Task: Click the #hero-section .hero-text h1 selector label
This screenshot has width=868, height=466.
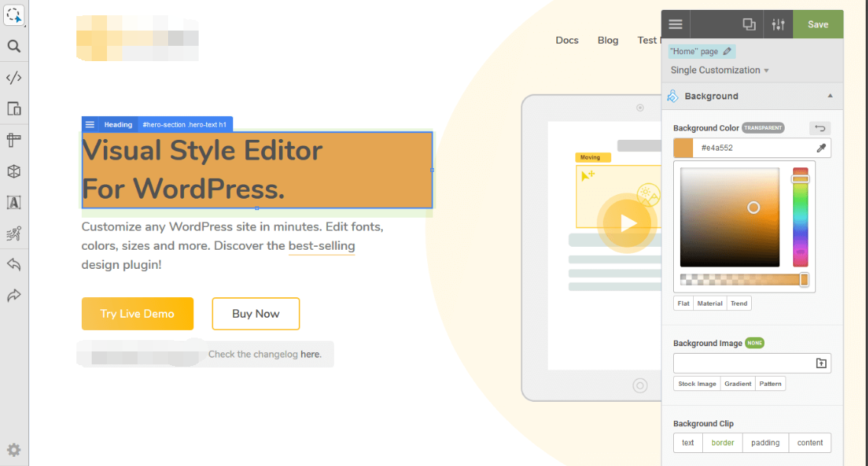Action: [x=184, y=125]
